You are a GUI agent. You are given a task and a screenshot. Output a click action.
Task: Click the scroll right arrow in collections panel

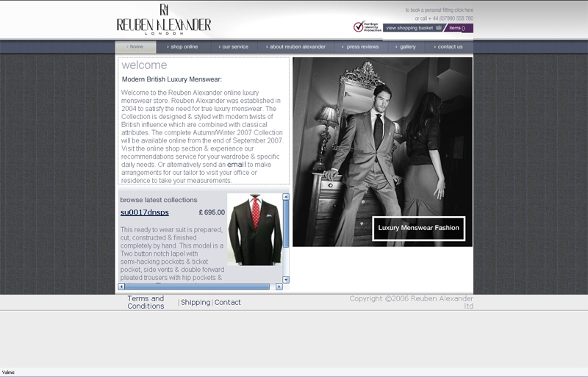pos(279,287)
